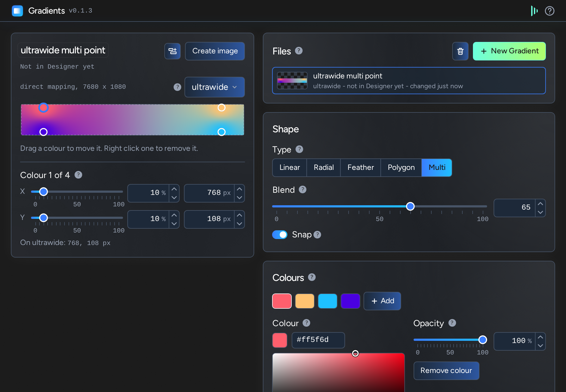Click the Create image button
This screenshot has height=392, width=566.
(215, 51)
